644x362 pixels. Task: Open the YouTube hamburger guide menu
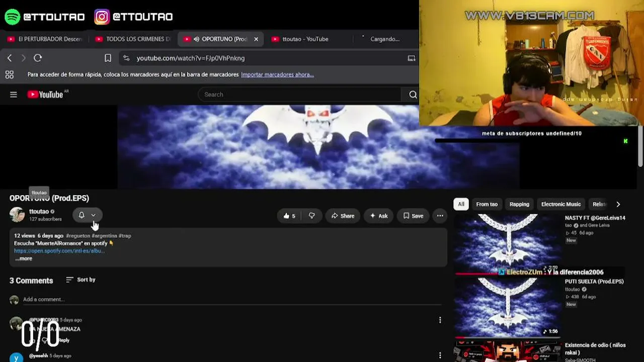pyautogui.click(x=14, y=95)
